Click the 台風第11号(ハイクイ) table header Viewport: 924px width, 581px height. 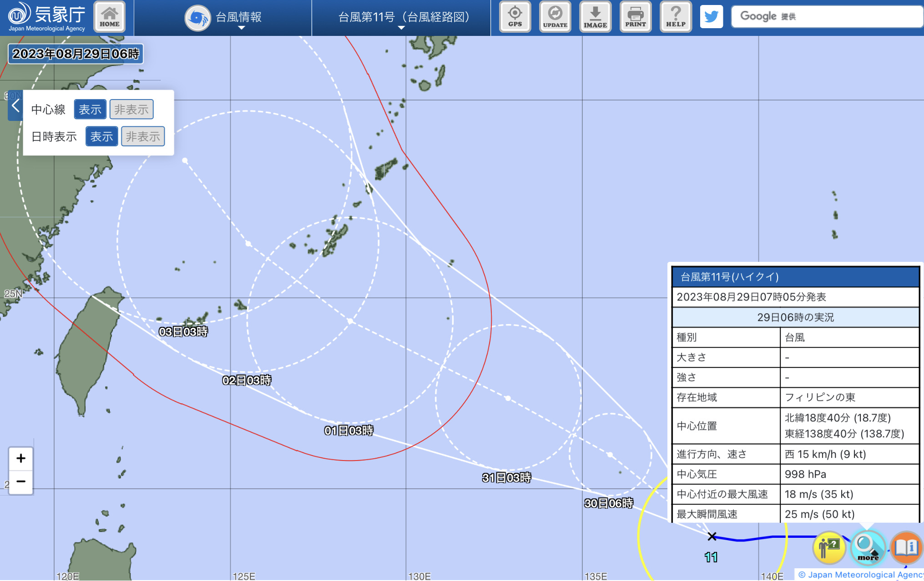pos(795,277)
